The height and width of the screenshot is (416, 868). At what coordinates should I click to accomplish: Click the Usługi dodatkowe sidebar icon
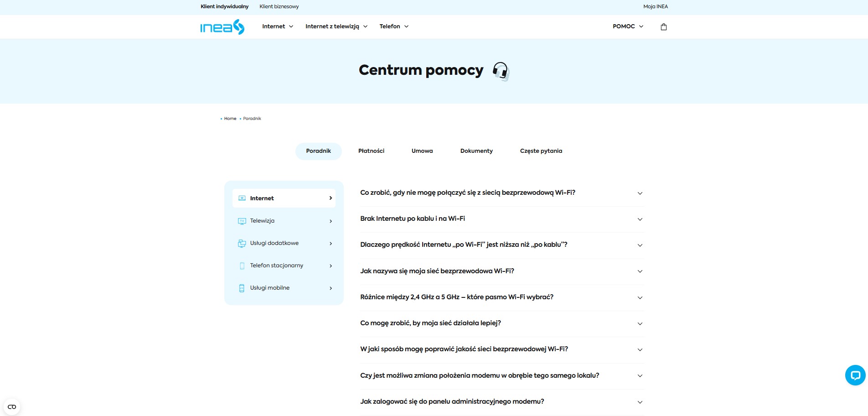(x=242, y=244)
